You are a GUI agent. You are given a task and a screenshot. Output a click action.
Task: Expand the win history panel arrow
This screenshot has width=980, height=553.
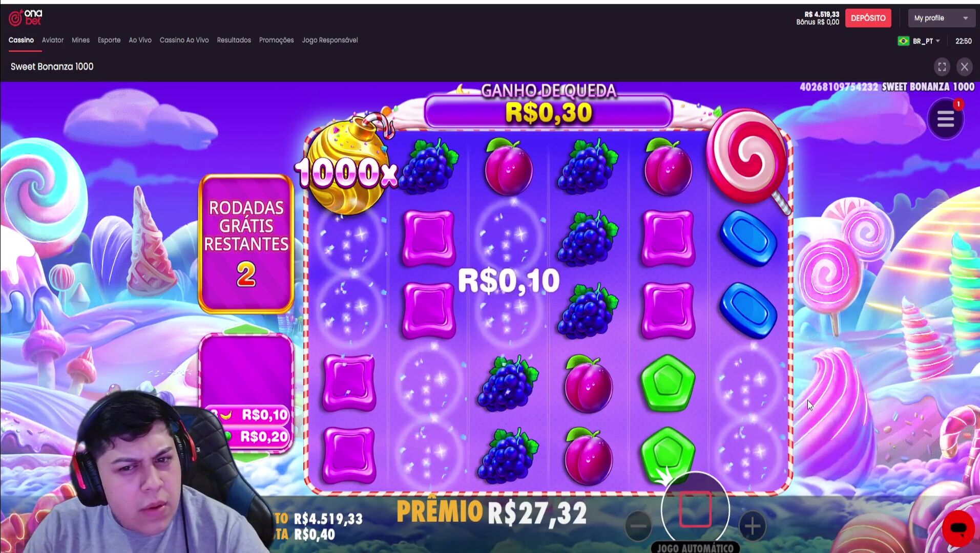click(246, 329)
